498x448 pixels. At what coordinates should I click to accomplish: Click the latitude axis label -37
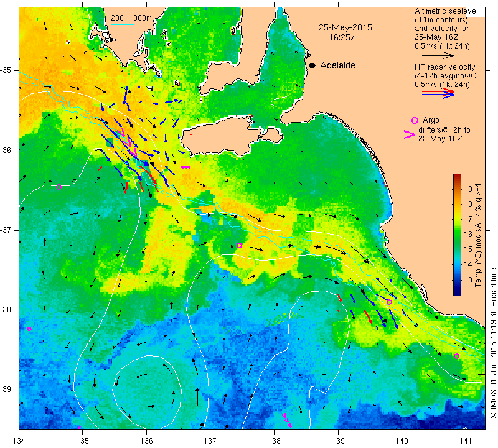tap(6, 230)
